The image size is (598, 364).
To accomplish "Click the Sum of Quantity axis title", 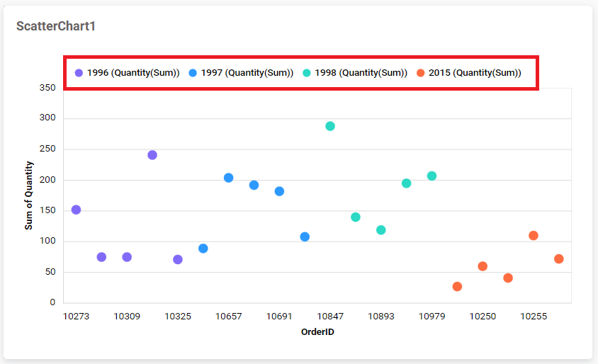I will (29, 195).
